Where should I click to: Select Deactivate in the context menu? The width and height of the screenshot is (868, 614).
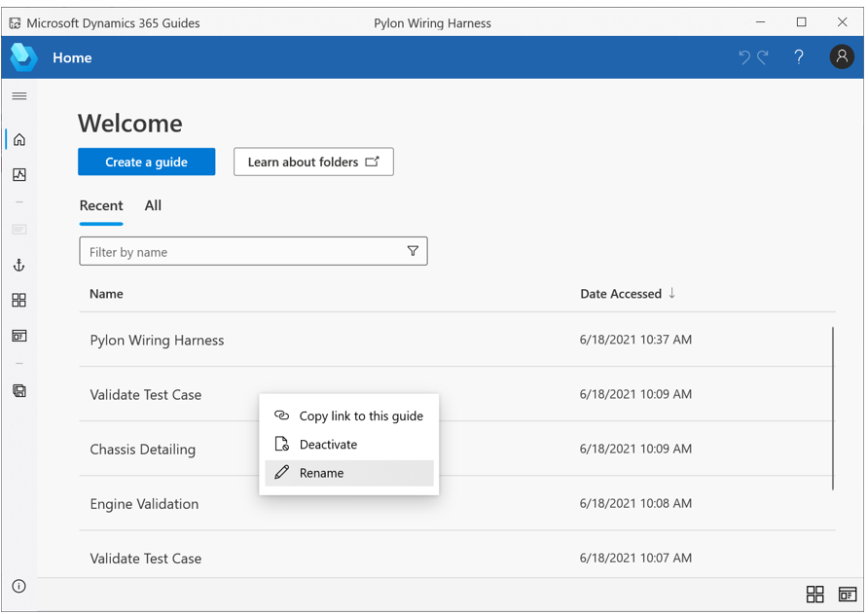click(x=348, y=444)
